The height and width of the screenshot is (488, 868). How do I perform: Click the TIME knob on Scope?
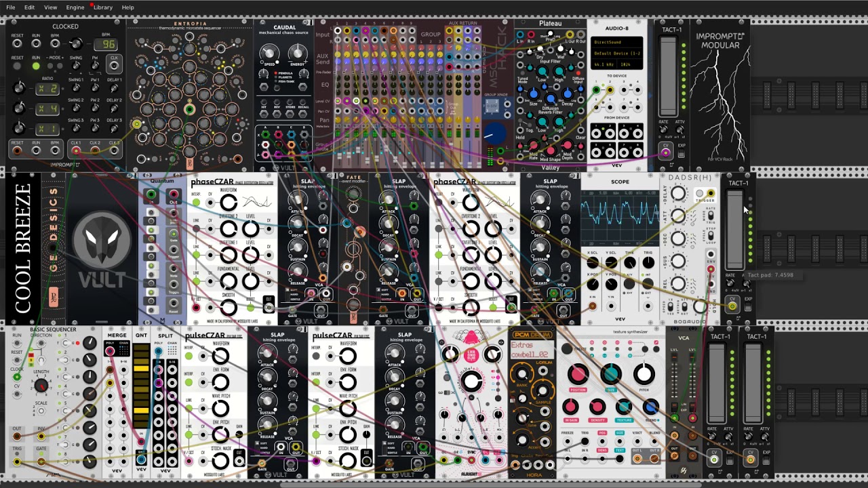(629, 263)
